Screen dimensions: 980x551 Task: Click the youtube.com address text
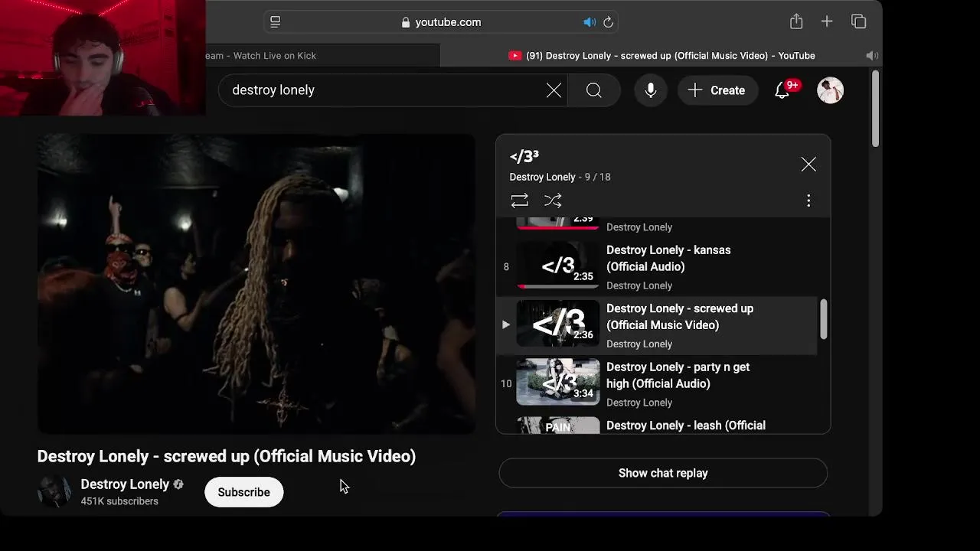(448, 22)
